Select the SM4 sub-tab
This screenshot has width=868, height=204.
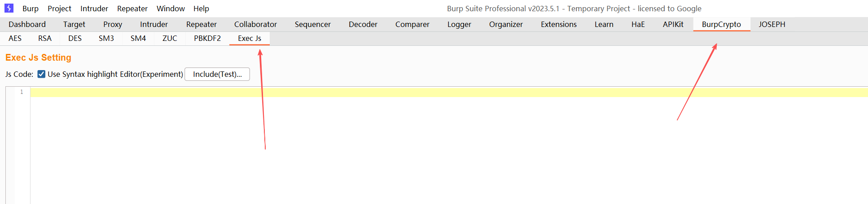(138, 38)
